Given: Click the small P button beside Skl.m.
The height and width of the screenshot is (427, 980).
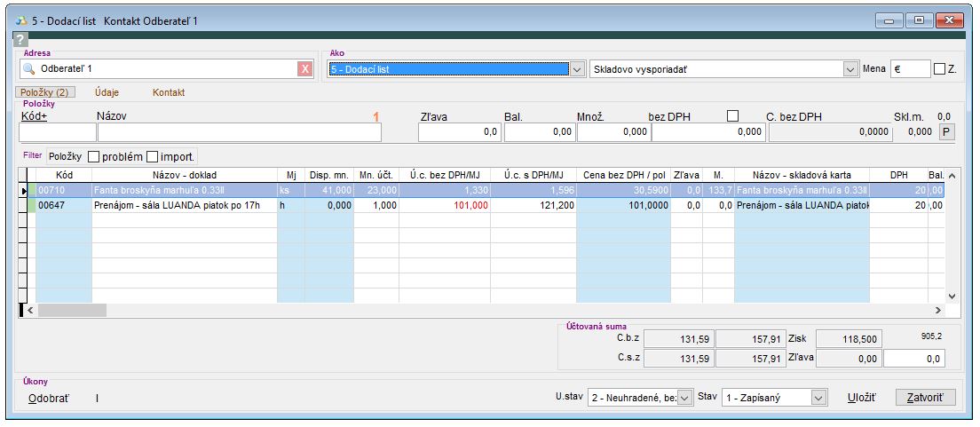Looking at the screenshot, I should (945, 131).
